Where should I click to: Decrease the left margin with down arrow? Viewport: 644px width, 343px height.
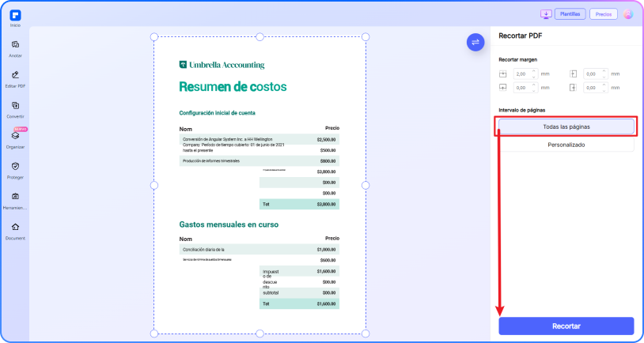tap(604, 77)
